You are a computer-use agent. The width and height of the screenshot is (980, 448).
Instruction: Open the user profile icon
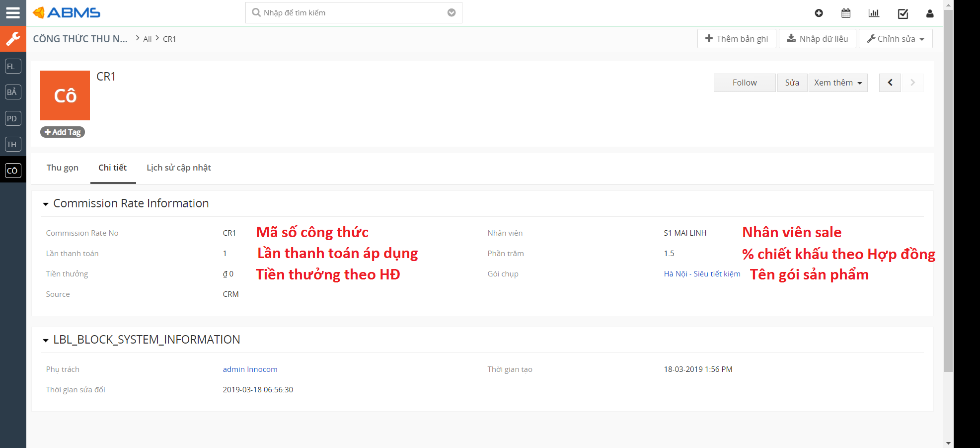(x=929, y=13)
